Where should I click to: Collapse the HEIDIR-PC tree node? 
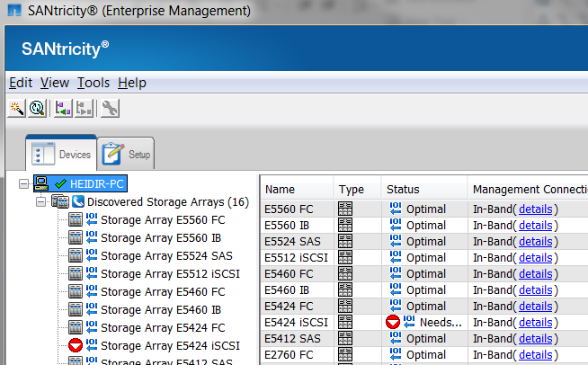pyautogui.click(x=23, y=183)
